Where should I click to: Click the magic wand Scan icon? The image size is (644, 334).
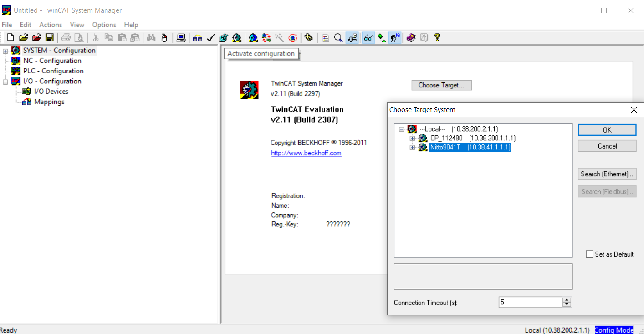[280, 38]
